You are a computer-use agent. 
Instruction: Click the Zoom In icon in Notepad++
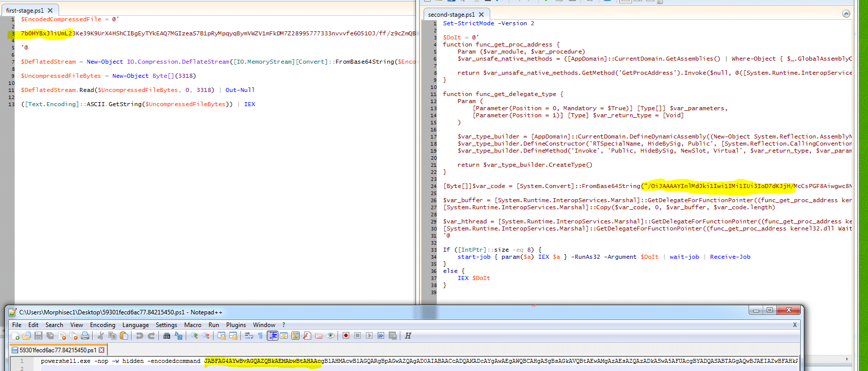(194, 336)
